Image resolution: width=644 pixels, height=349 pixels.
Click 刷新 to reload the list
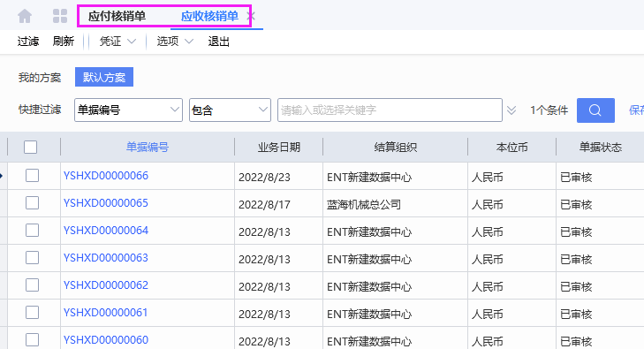64,42
